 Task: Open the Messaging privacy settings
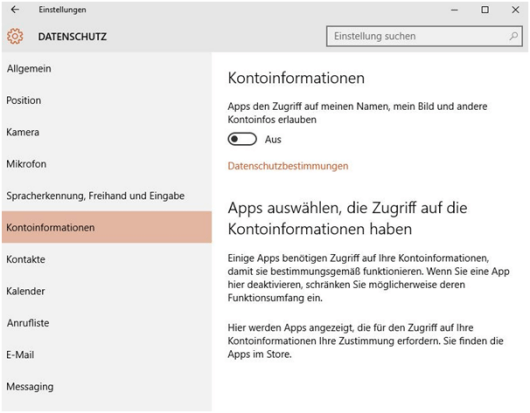tap(107, 386)
